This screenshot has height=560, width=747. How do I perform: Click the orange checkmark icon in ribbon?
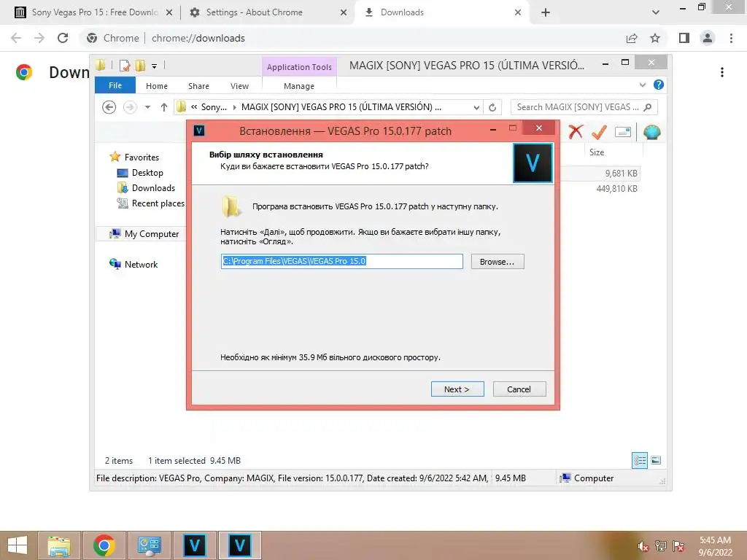tap(599, 132)
